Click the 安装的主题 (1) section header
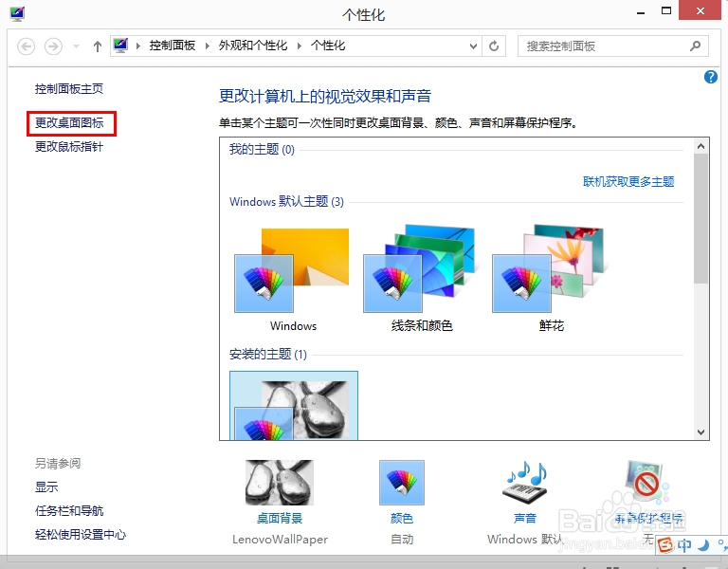The image size is (728, 569). click(268, 355)
